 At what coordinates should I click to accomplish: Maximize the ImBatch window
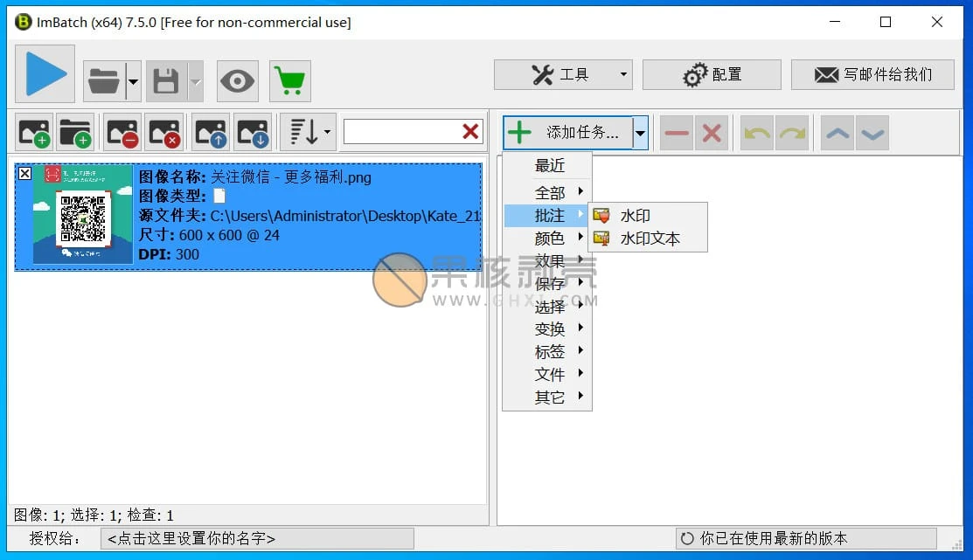[x=886, y=23]
